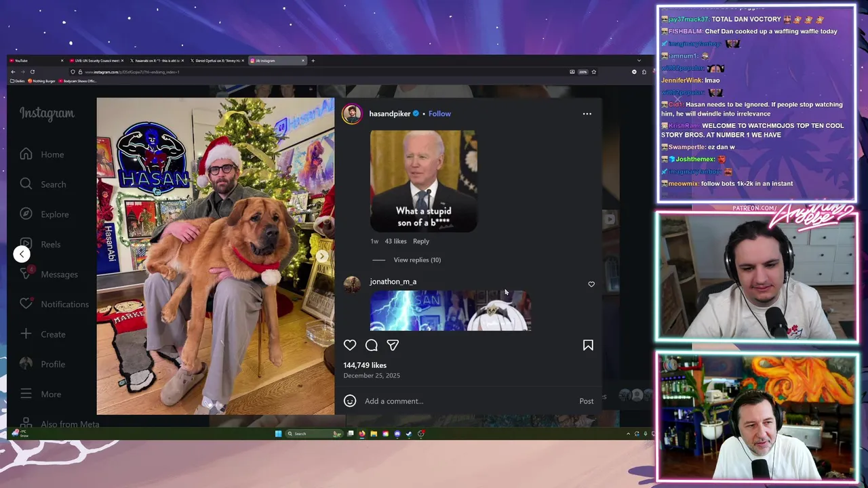Open Firefox from the taskbar
This screenshot has height=488, width=868.
(x=362, y=434)
